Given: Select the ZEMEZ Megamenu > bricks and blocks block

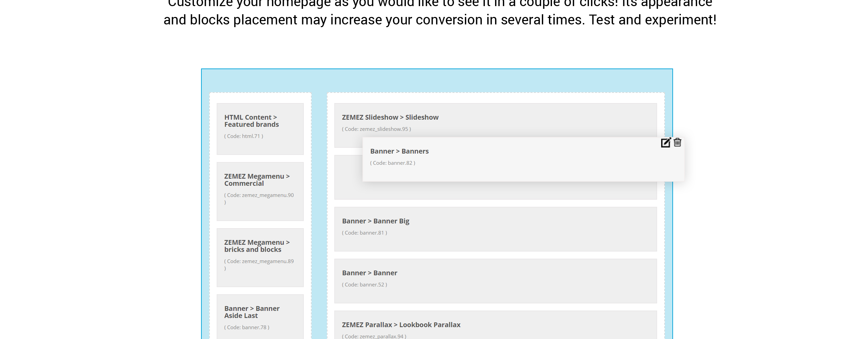Looking at the screenshot, I should [x=260, y=258].
